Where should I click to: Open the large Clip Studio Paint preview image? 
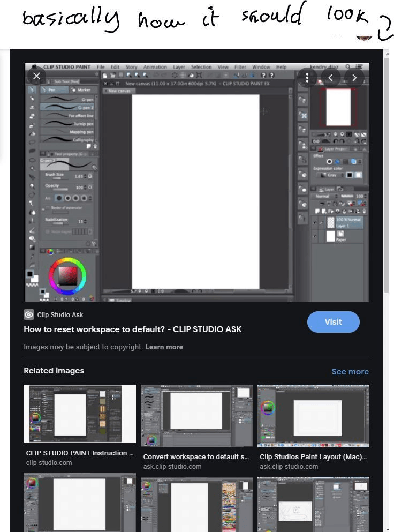point(196,182)
